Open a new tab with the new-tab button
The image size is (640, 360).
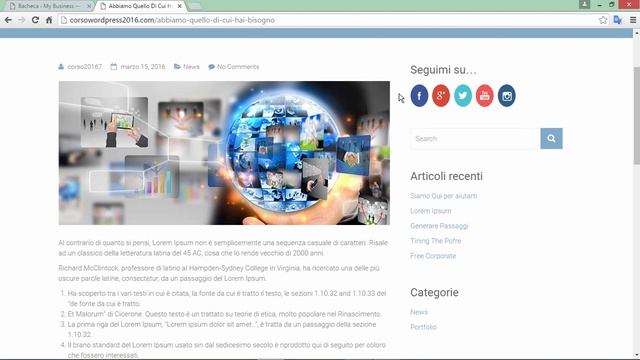[x=194, y=6]
